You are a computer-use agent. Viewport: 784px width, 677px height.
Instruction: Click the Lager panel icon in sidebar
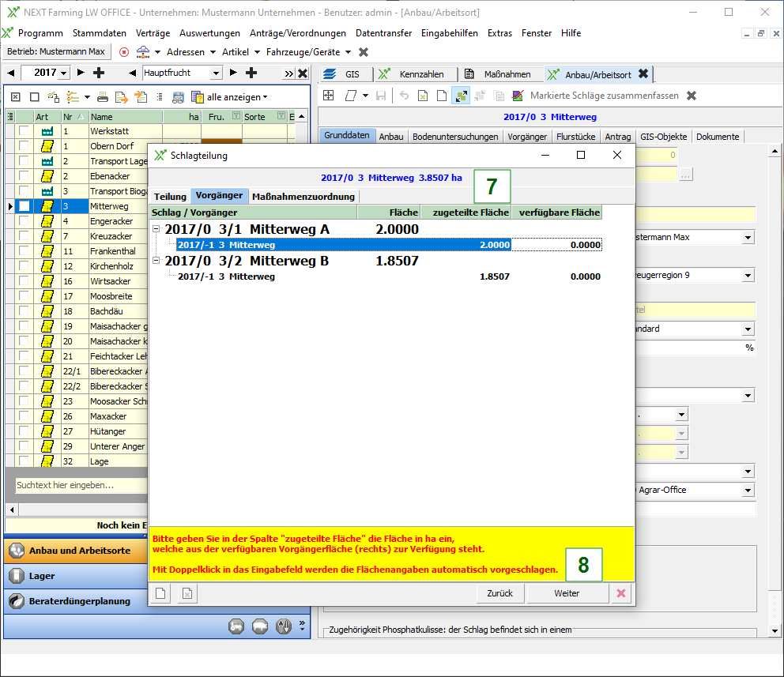[x=17, y=576]
